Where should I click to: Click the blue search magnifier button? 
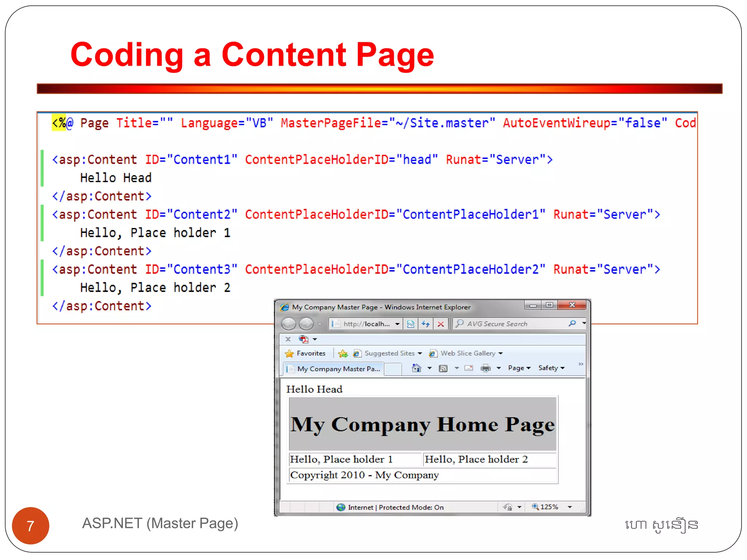coord(572,323)
